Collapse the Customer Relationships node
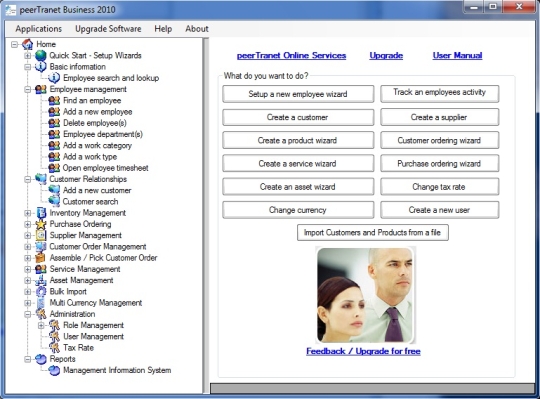This screenshot has width=540, height=399. pos(28,179)
